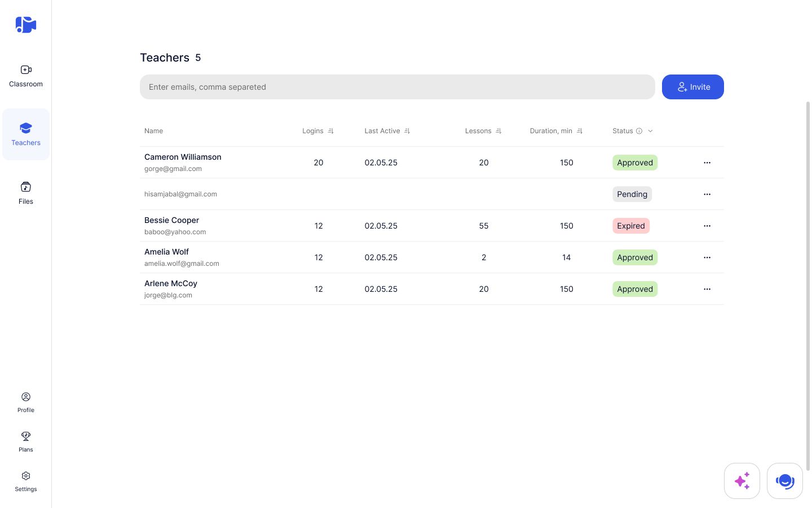Toggle sorting on the Logins column
The image size is (812, 508).
(x=331, y=130)
